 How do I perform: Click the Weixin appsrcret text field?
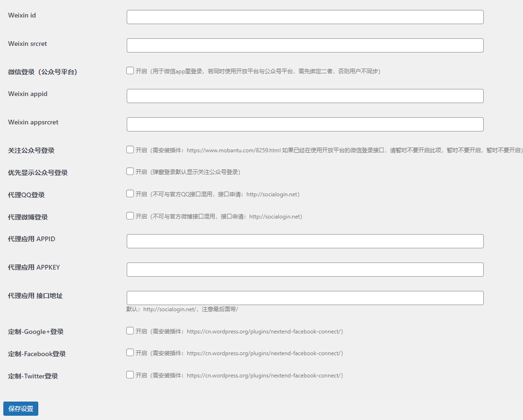(305, 124)
